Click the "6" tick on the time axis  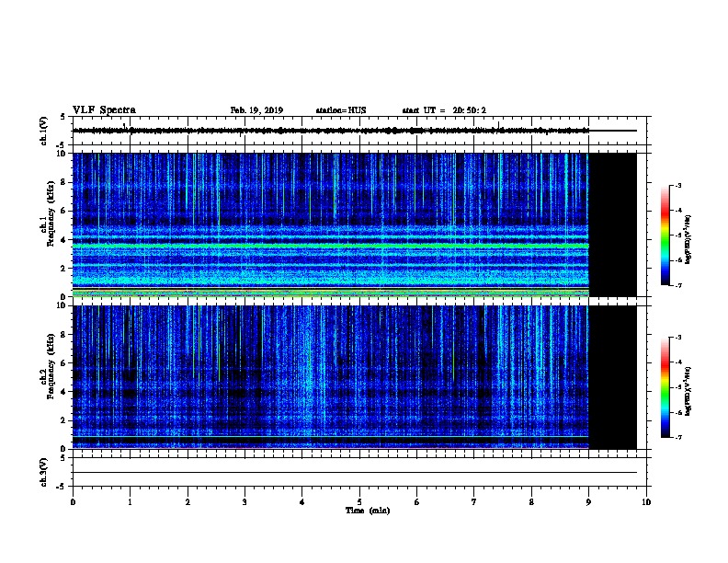pyautogui.click(x=417, y=502)
